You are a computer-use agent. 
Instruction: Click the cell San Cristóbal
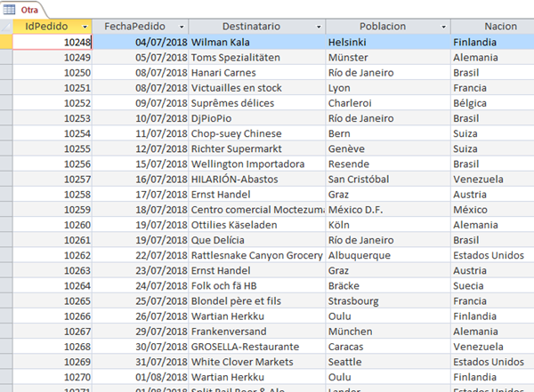tap(388, 180)
